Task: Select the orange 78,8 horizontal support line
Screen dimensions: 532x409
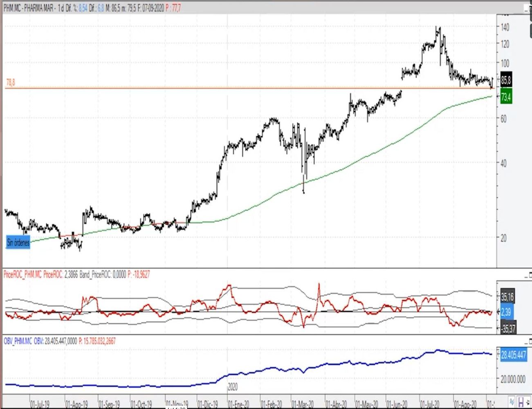Action: pos(249,88)
